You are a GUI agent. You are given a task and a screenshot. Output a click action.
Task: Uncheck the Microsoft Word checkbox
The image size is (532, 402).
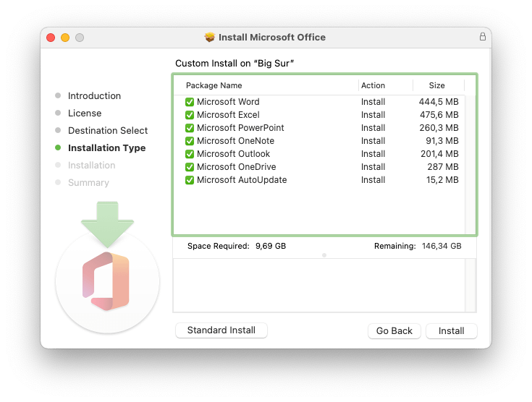pos(190,102)
